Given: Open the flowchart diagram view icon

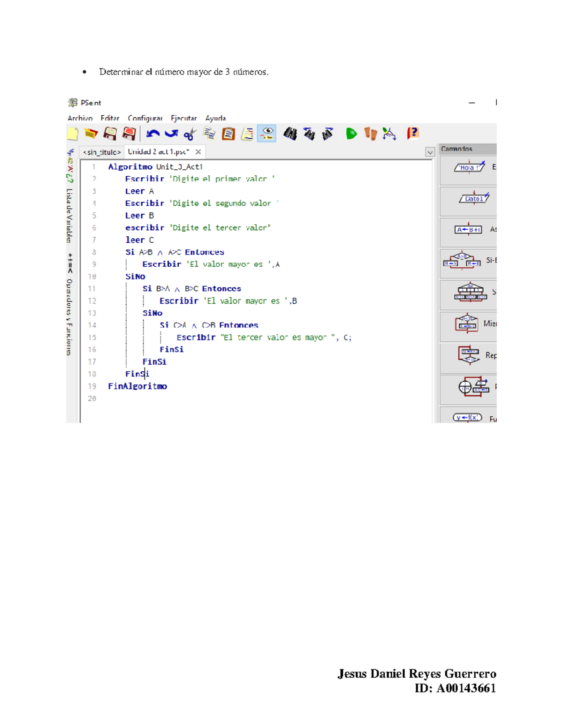Looking at the screenshot, I should pyautogui.click(x=389, y=134).
